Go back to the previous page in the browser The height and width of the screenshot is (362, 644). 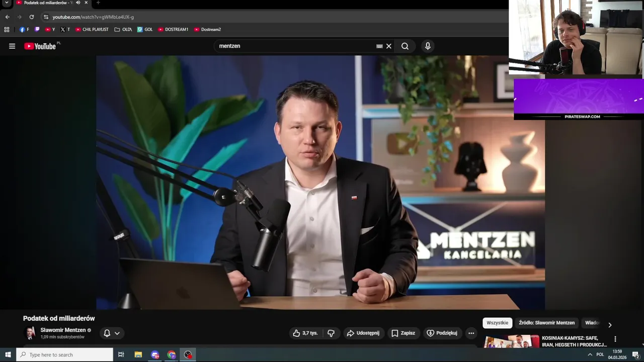(7, 17)
